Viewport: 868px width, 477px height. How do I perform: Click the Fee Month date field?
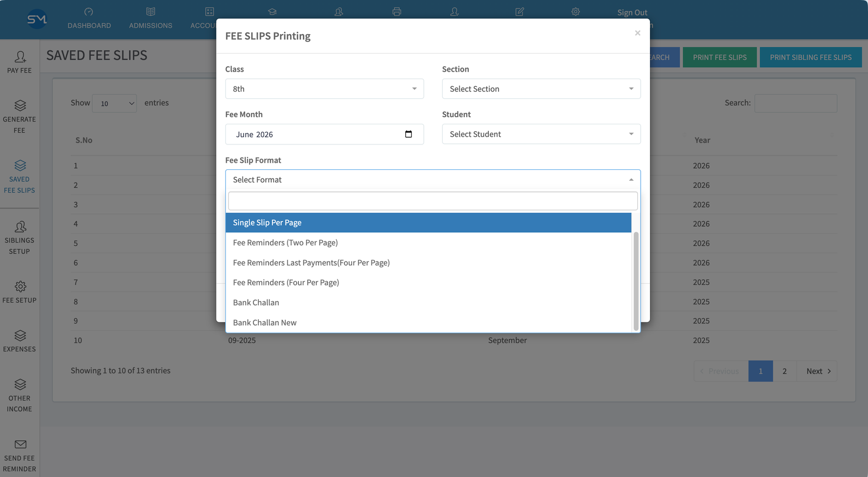tap(324, 134)
